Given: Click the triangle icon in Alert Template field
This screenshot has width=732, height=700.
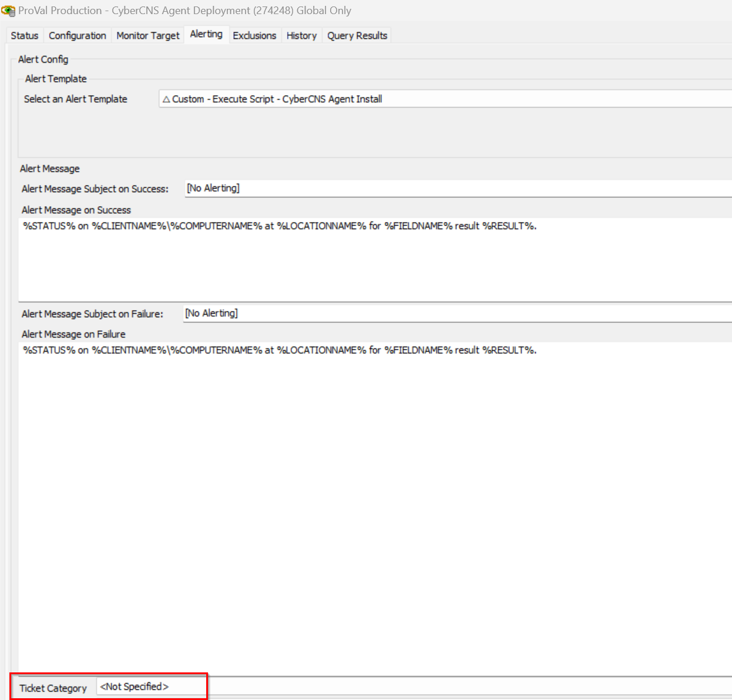Looking at the screenshot, I should 166,99.
